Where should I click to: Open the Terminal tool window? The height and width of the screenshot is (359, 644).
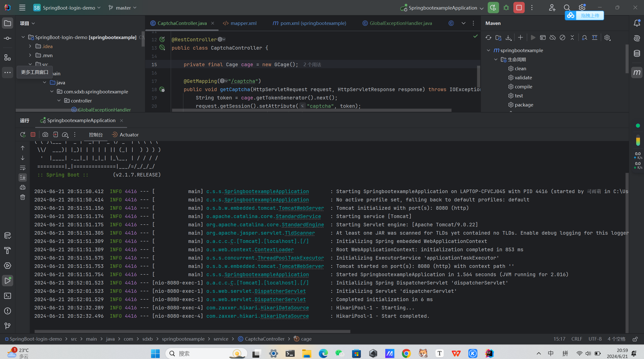click(8, 296)
